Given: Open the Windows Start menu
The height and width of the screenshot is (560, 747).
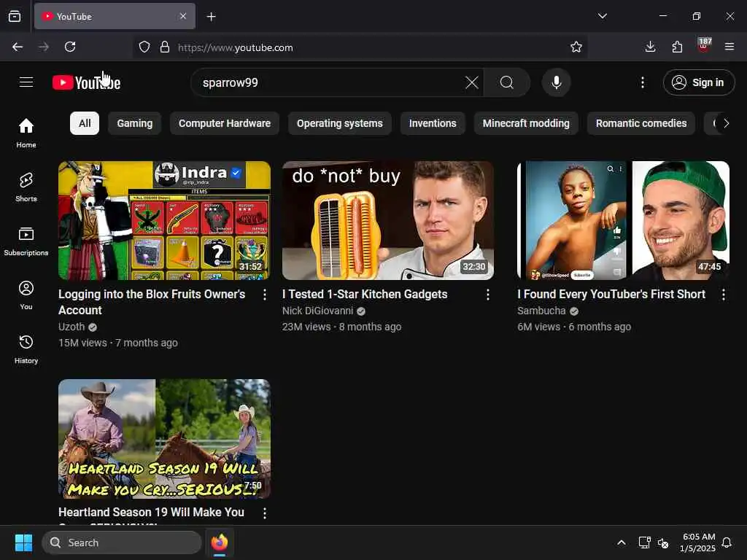Looking at the screenshot, I should click(23, 542).
